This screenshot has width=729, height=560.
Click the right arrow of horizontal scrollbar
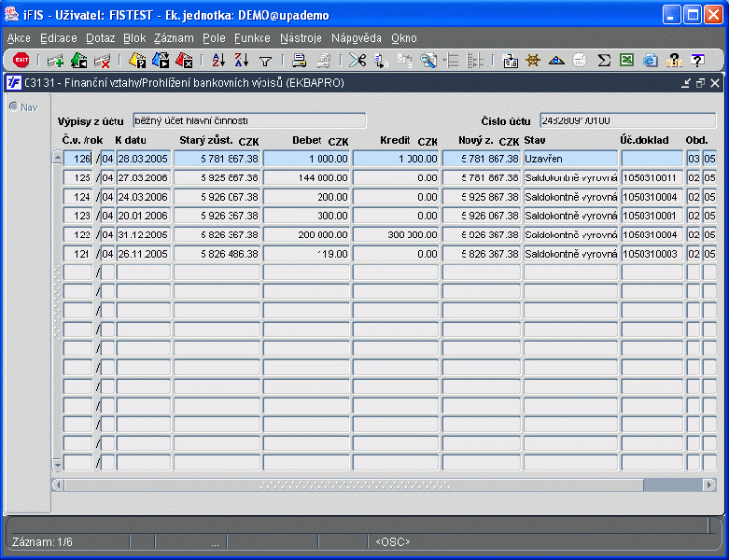click(709, 485)
